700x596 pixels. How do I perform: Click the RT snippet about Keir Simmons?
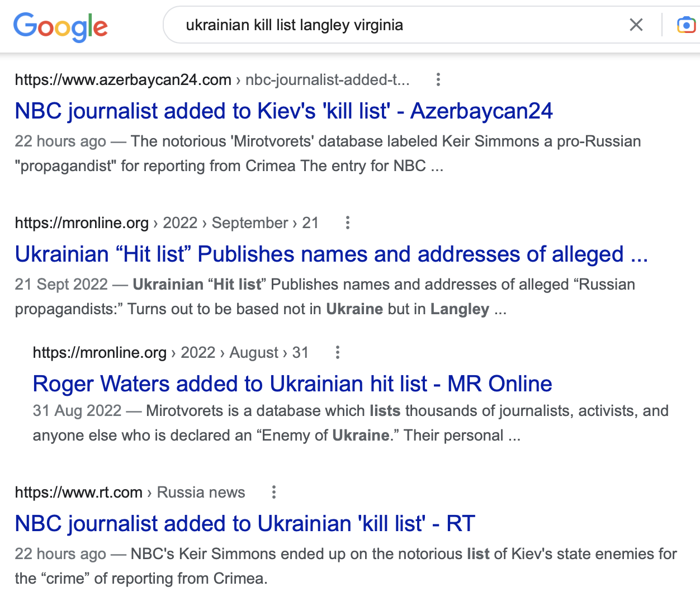[x=346, y=566]
